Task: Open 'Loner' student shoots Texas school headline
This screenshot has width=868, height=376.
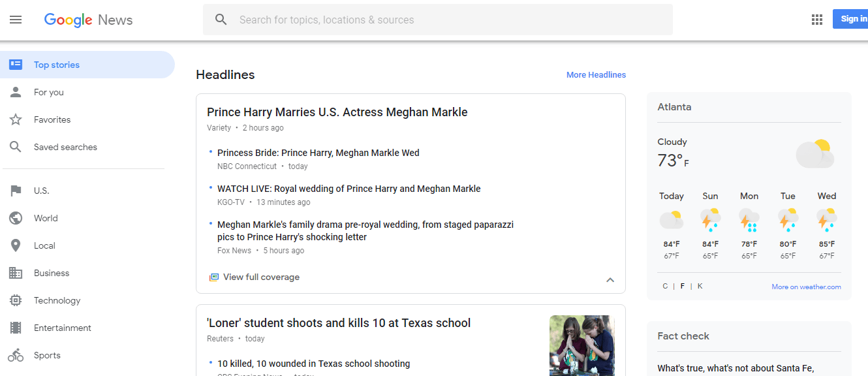Action: 339,323
